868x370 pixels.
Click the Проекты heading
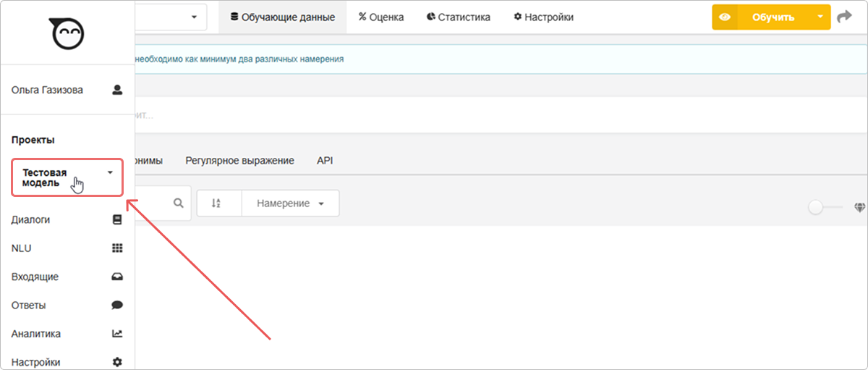pyautogui.click(x=33, y=140)
